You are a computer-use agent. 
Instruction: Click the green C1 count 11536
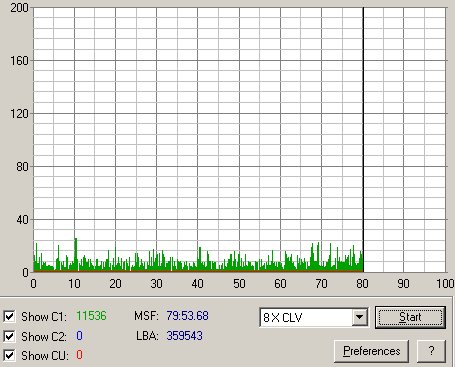91,316
